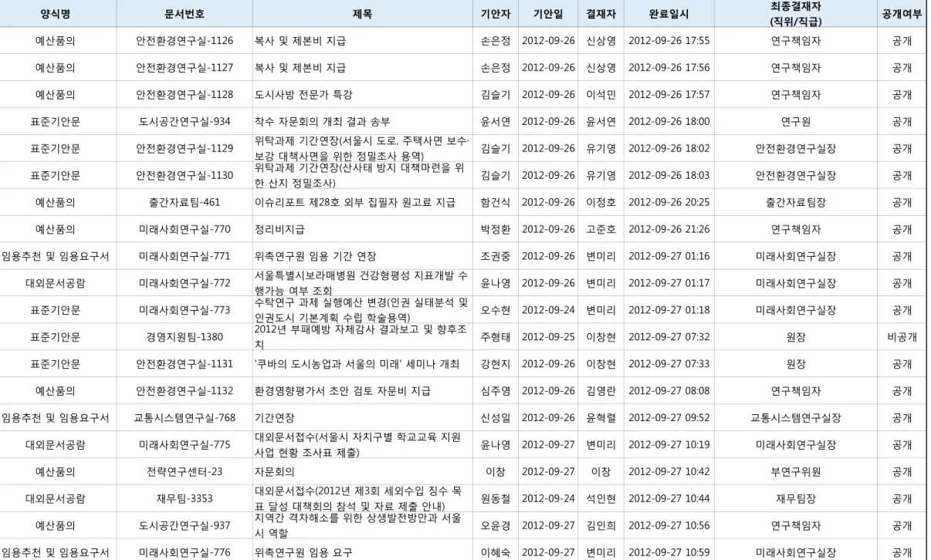Click the 결재자 column header
Screen dimensions: 931x560
point(601,14)
